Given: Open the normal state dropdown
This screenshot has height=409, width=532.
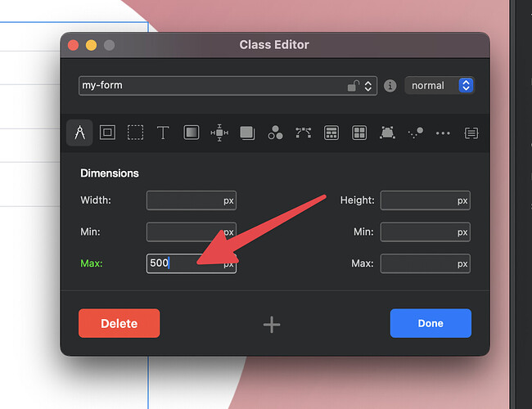Looking at the screenshot, I should 440,85.
